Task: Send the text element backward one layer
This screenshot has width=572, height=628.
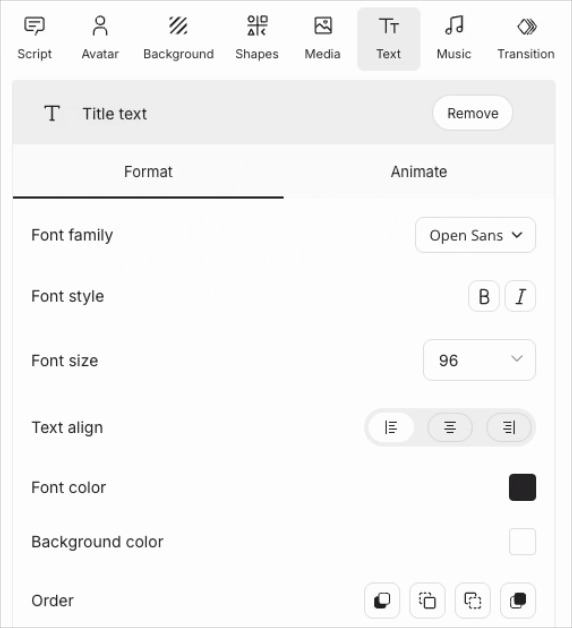Action: coord(427,600)
